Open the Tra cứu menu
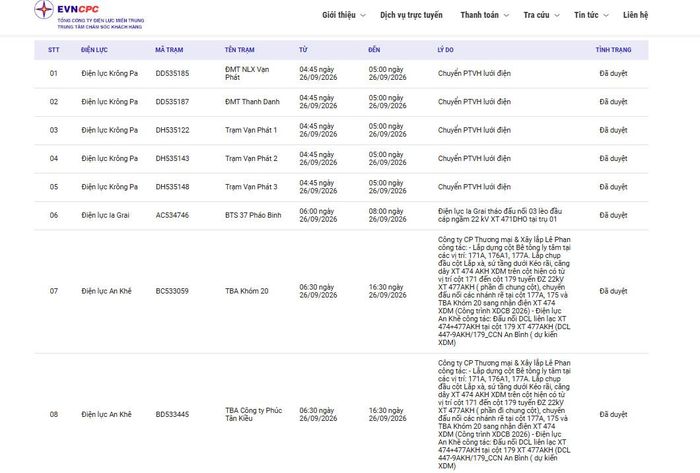This screenshot has width=700, height=473. tap(536, 15)
